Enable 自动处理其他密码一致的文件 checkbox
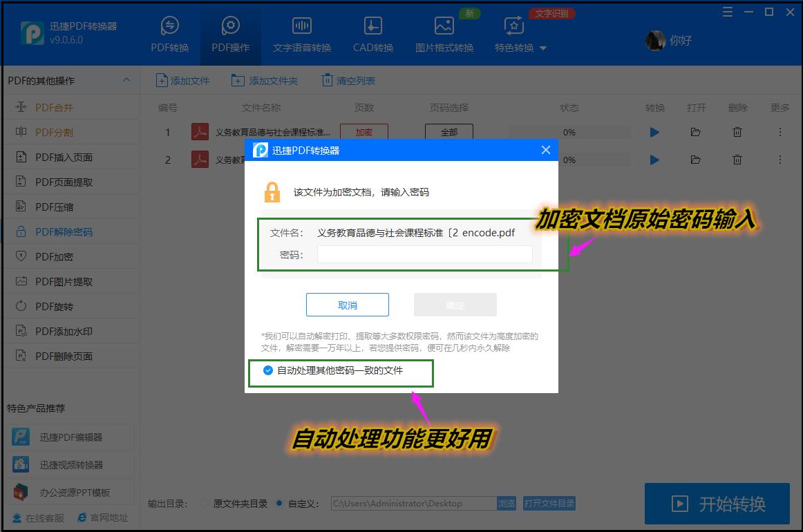The image size is (803, 532). pos(267,370)
